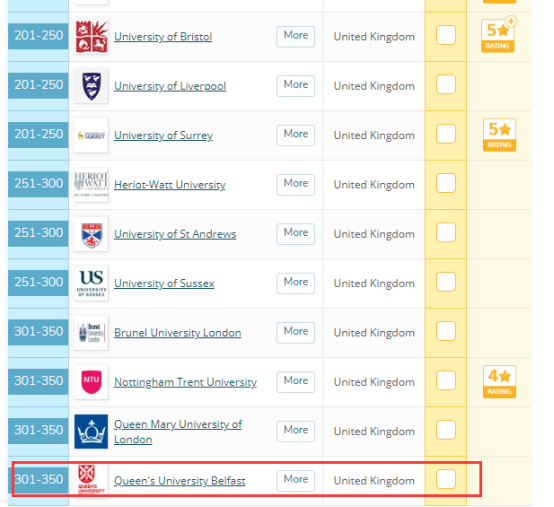Open the Heriot-Watt University link
Viewport: 554px width, 507px height.
tap(170, 185)
